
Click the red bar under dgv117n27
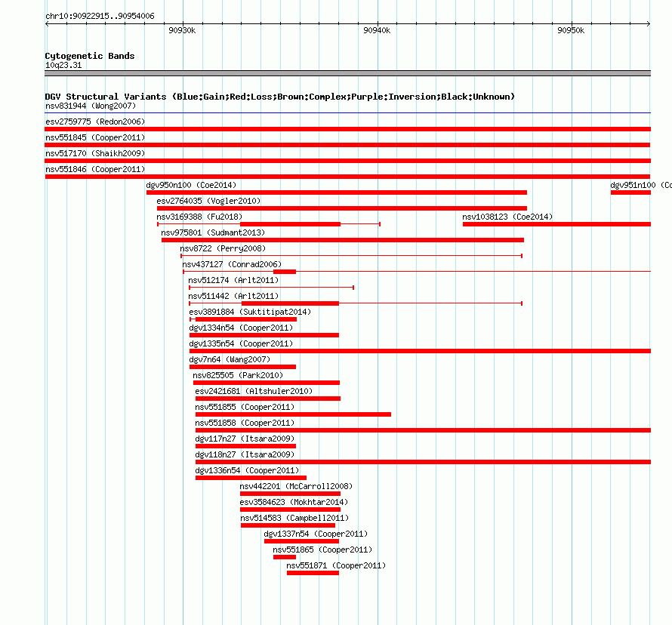pyautogui.click(x=245, y=446)
